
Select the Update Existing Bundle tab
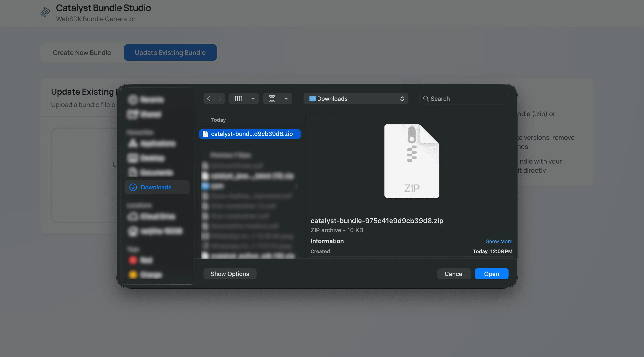[x=170, y=52]
